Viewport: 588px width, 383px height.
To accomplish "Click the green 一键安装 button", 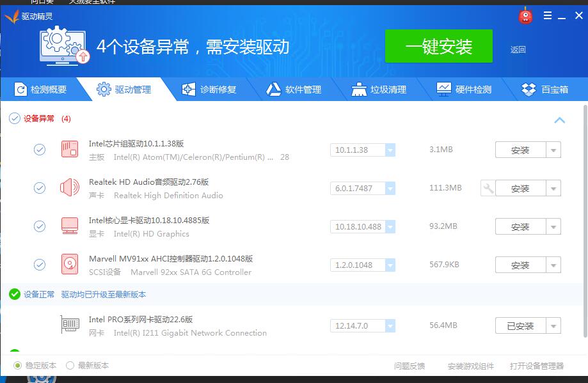I will click(x=439, y=46).
